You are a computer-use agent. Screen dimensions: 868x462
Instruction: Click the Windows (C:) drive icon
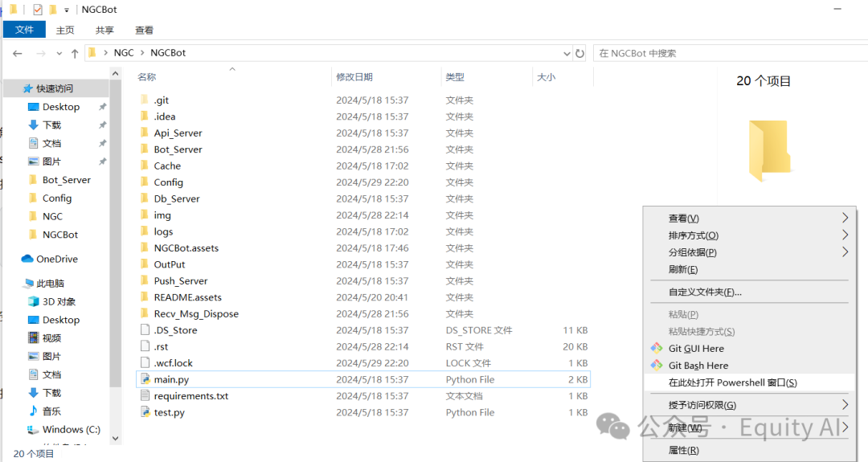[x=33, y=429]
